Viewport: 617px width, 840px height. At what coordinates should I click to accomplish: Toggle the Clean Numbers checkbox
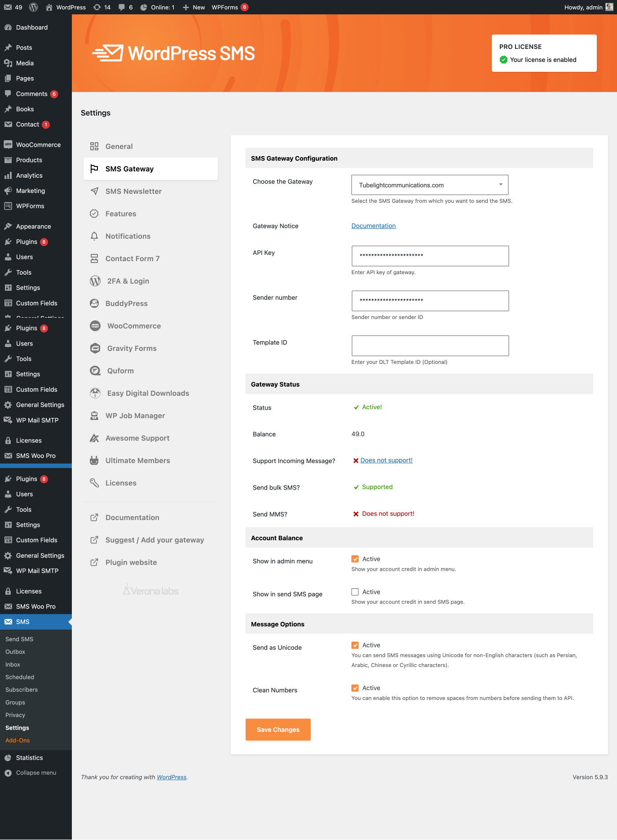click(x=355, y=688)
